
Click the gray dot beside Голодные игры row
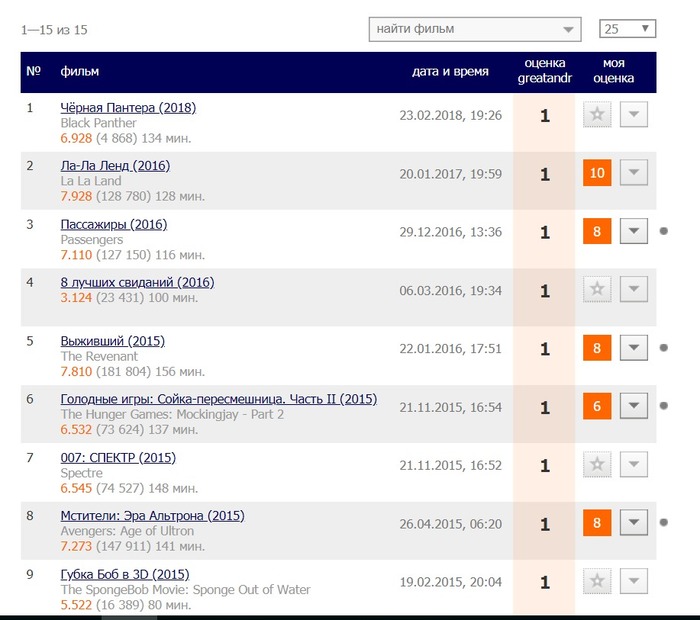click(x=663, y=406)
